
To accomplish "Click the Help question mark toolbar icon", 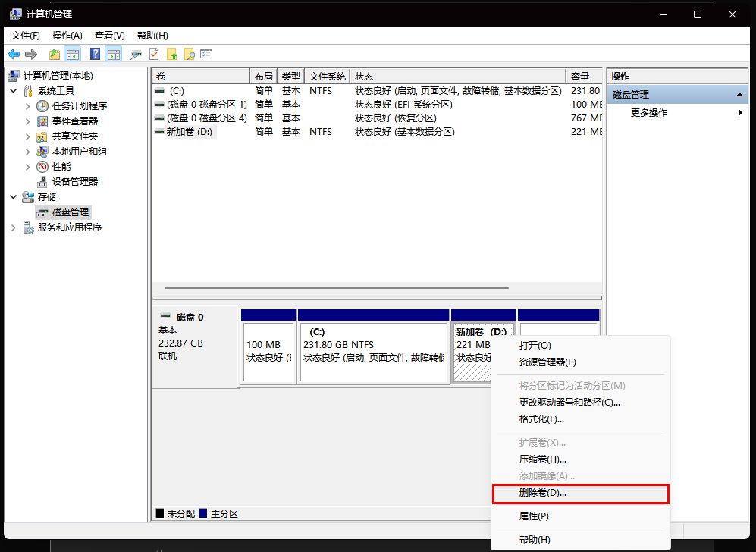I will click(96, 54).
